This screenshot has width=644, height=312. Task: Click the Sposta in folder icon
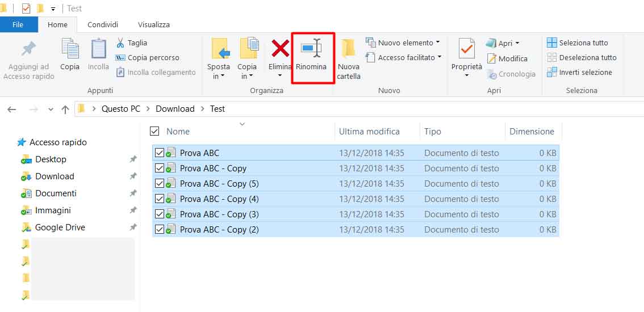click(x=220, y=48)
